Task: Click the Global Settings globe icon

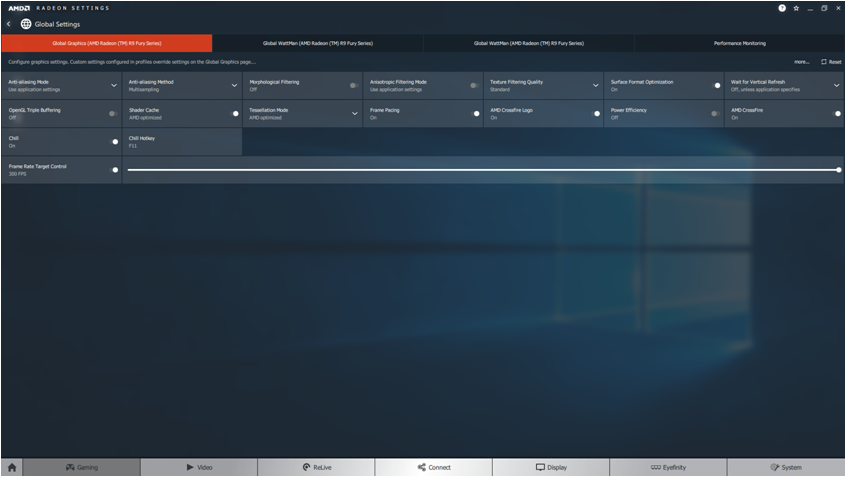Action: tap(26, 24)
